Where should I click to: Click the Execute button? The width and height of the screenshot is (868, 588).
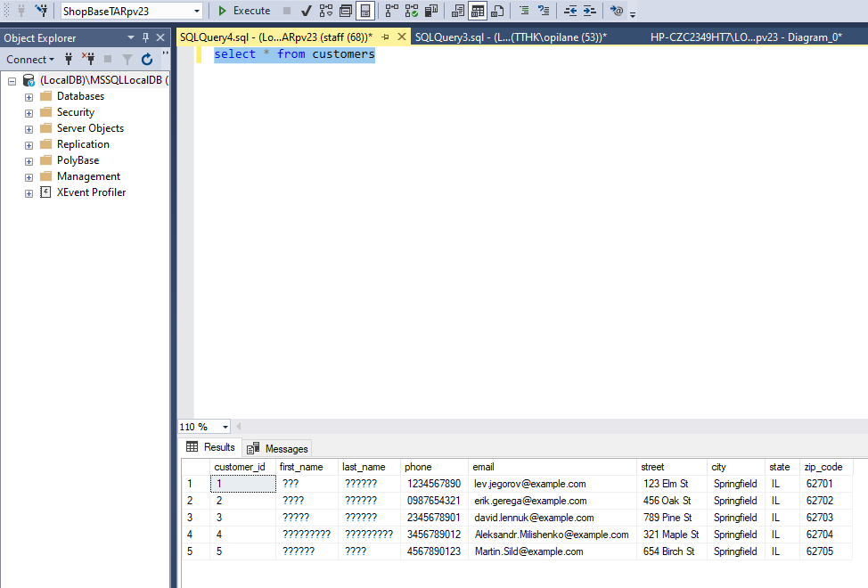244,11
